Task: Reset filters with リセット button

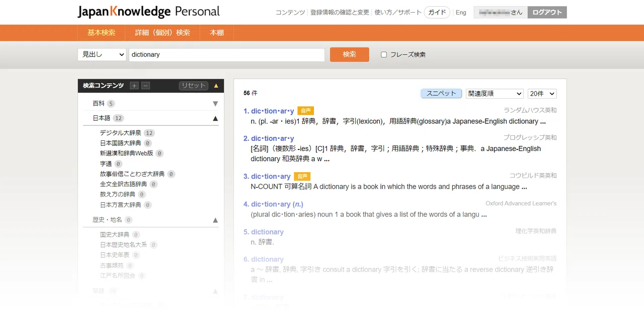Action: [194, 86]
